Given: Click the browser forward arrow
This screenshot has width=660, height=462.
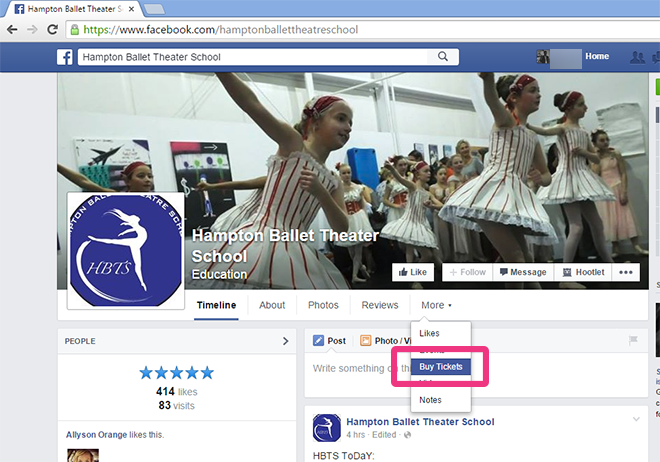Looking at the screenshot, I should point(32,29).
